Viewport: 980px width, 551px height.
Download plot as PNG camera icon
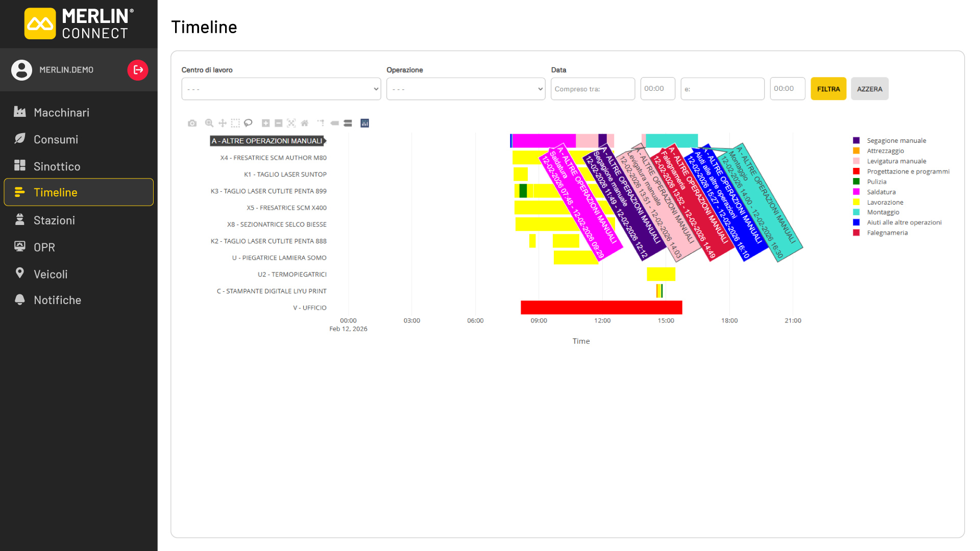coord(192,123)
